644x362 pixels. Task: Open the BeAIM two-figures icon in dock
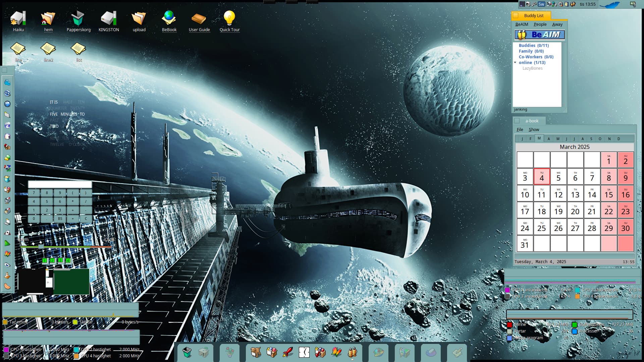point(352,352)
